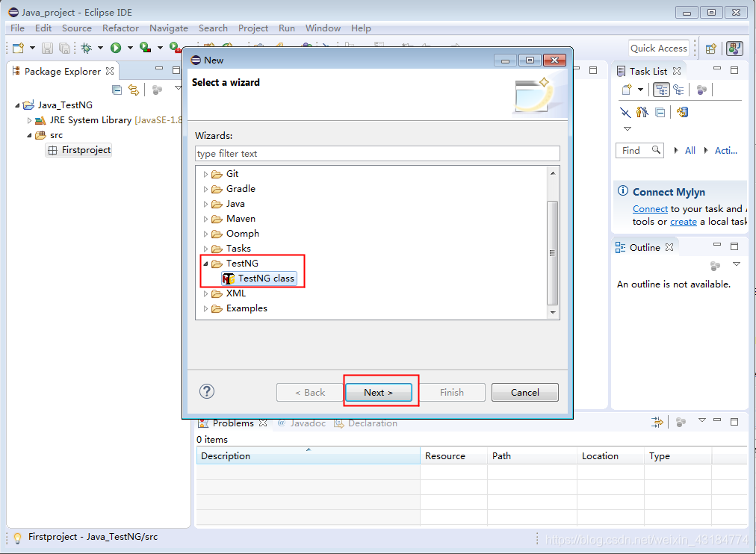
Task: Click Synchronize Changed repository icon
Action: click(682, 112)
